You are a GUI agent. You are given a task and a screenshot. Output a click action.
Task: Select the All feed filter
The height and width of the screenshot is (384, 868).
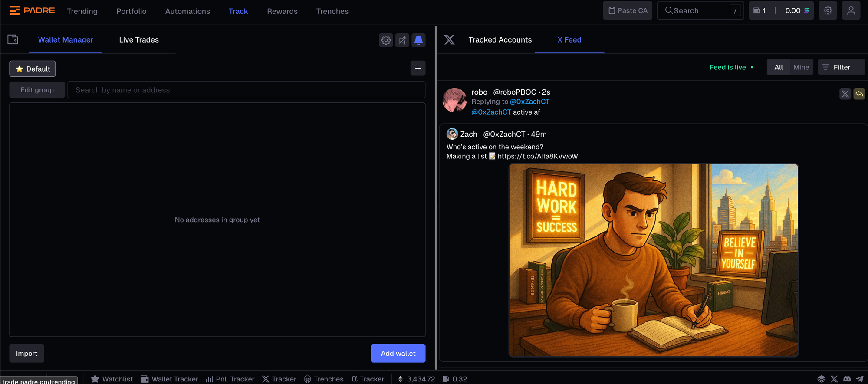tap(779, 67)
